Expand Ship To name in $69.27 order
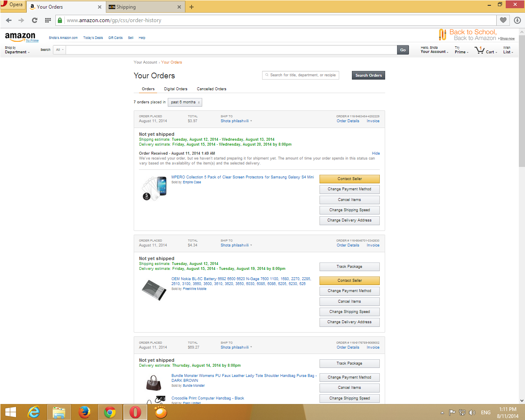 point(236,347)
